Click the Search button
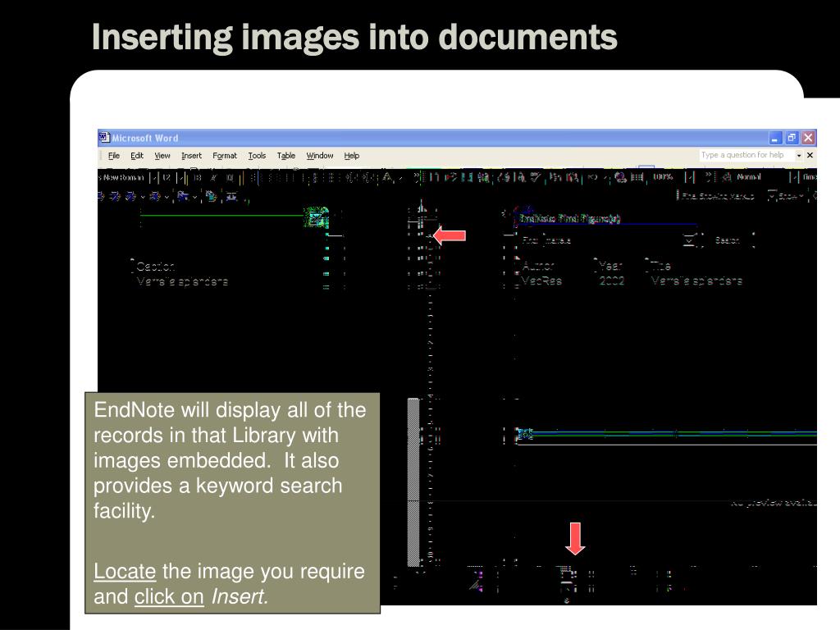 tap(728, 240)
